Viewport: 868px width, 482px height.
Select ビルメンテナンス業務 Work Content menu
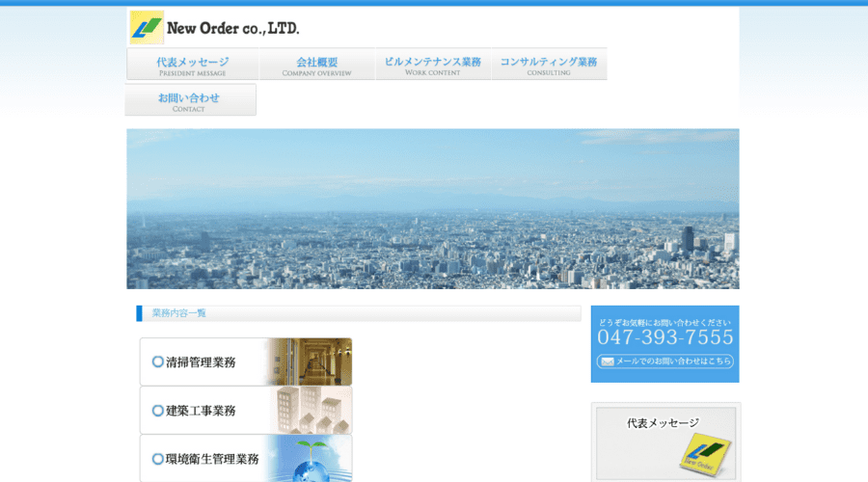coord(433,65)
